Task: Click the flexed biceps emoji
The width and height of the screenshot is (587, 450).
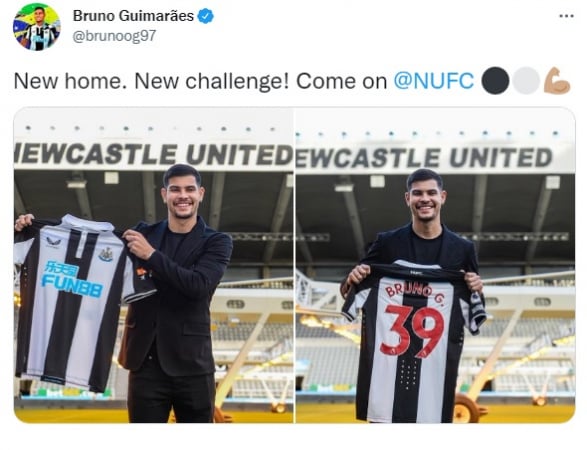Action: tap(557, 80)
